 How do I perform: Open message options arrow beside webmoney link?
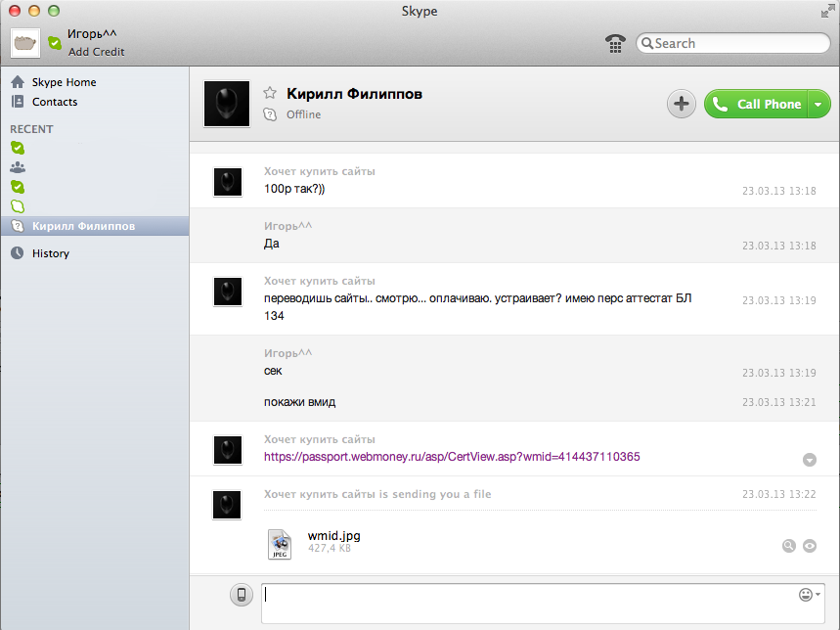click(810, 460)
